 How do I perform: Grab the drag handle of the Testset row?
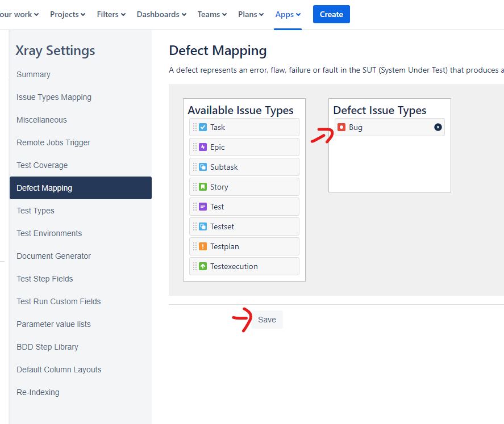pos(195,227)
